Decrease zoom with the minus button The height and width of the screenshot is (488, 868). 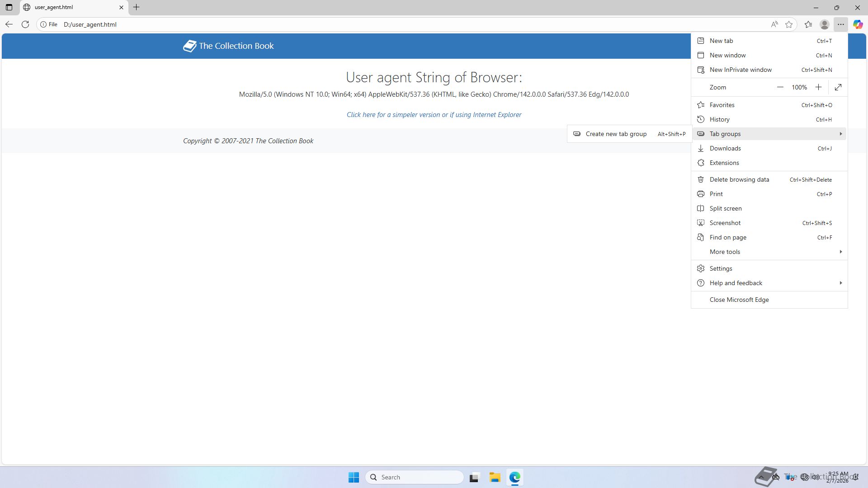tap(780, 87)
